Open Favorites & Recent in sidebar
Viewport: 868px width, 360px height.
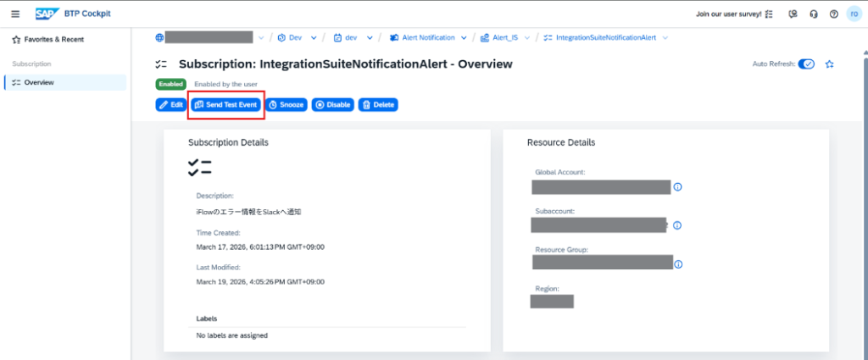[53, 40]
